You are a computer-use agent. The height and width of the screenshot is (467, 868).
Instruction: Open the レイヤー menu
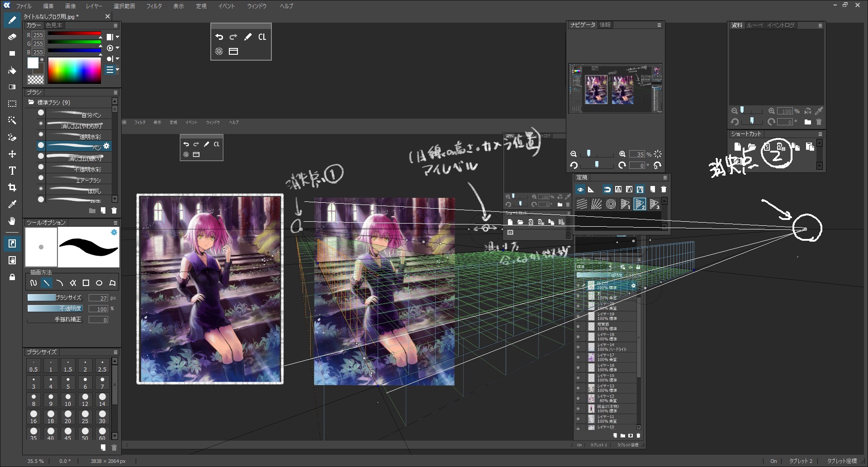[94, 6]
